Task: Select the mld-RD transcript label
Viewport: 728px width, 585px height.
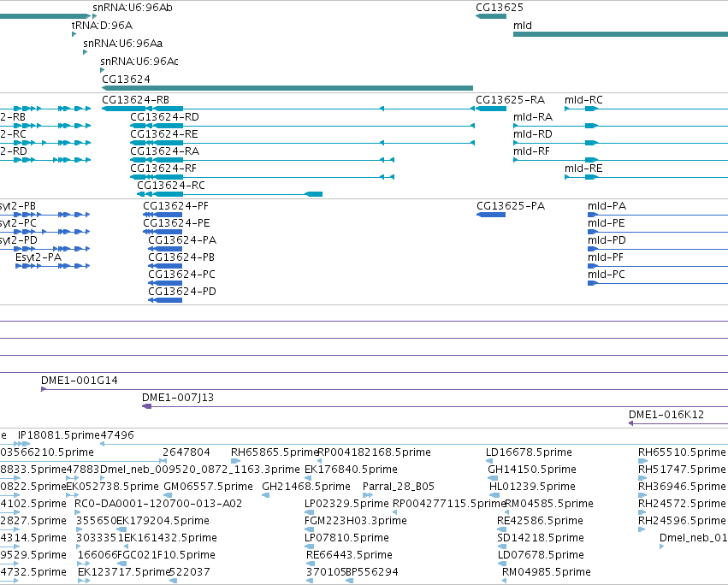Action: [x=533, y=134]
